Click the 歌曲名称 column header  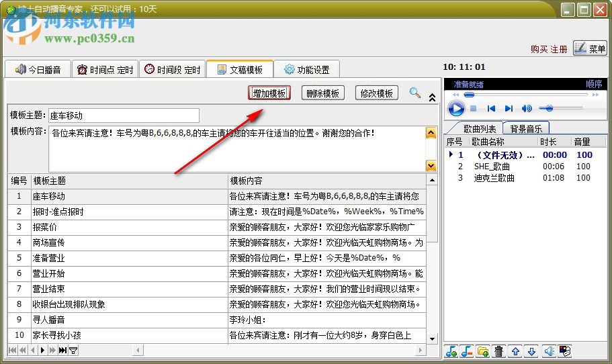point(502,142)
